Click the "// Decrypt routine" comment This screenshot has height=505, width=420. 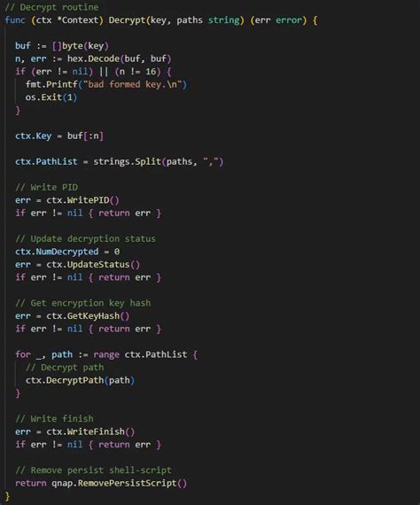click(51, 7)
